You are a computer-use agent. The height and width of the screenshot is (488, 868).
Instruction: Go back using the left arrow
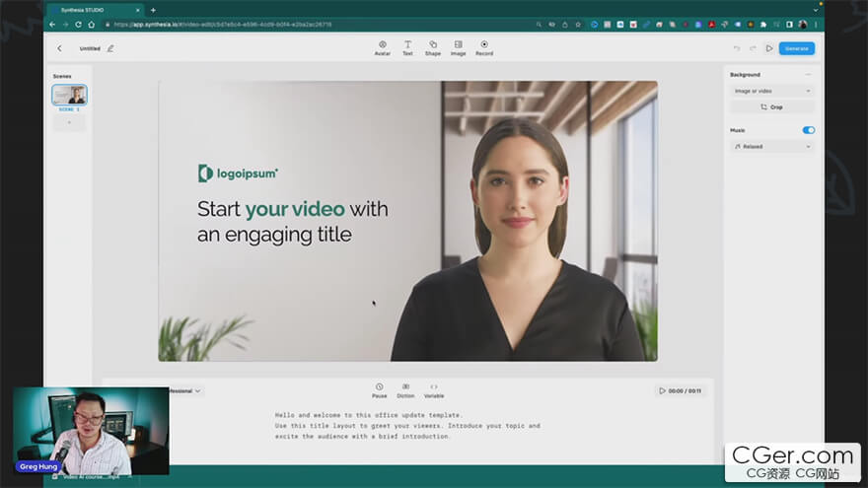(59, 48)
